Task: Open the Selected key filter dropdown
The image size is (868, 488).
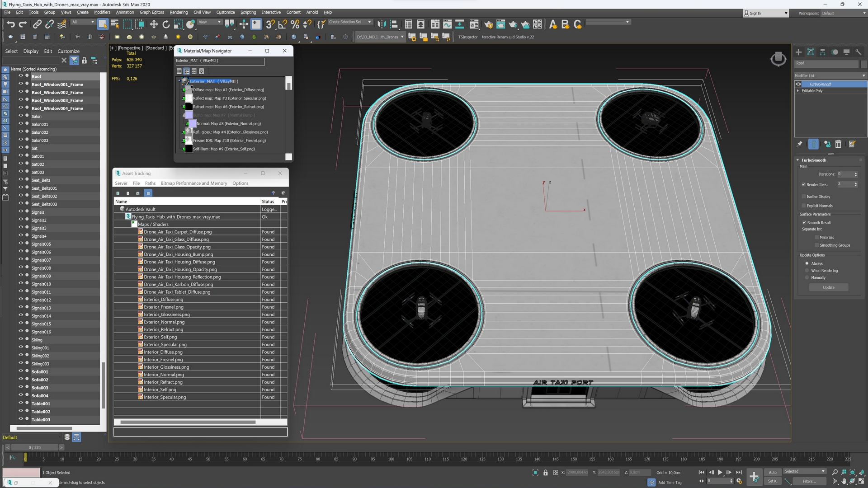Action: (805, 471)
